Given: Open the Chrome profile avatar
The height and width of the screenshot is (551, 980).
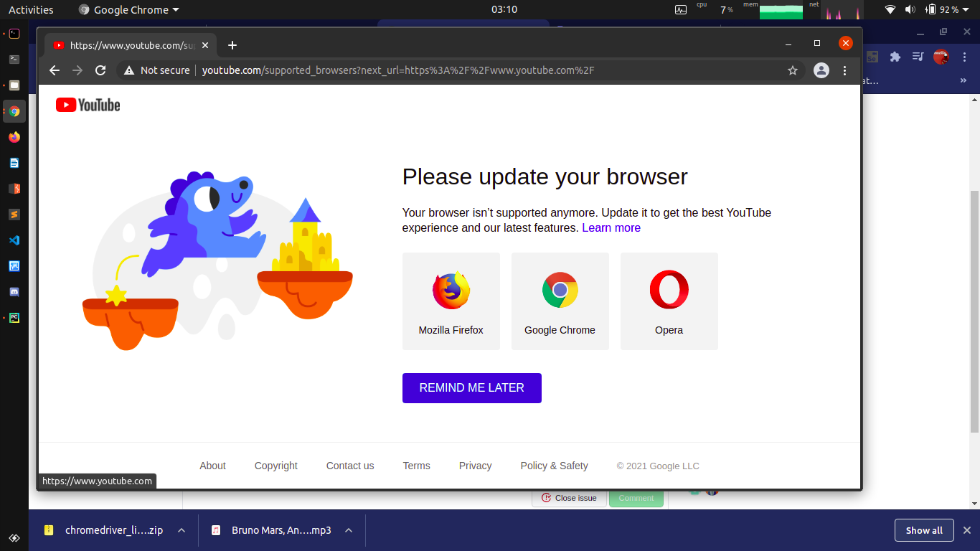Looking at the screenshot, I should (821, 70).
